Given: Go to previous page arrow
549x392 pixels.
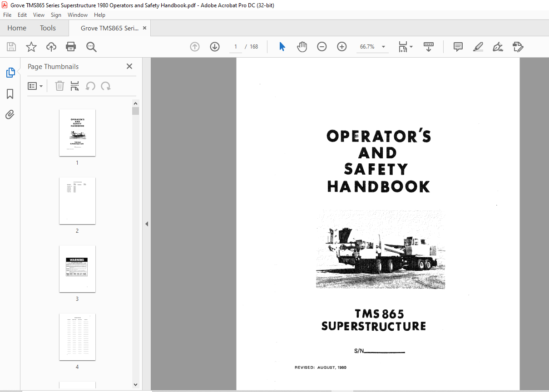Looking at the screenshot, I should click(195, 47).
